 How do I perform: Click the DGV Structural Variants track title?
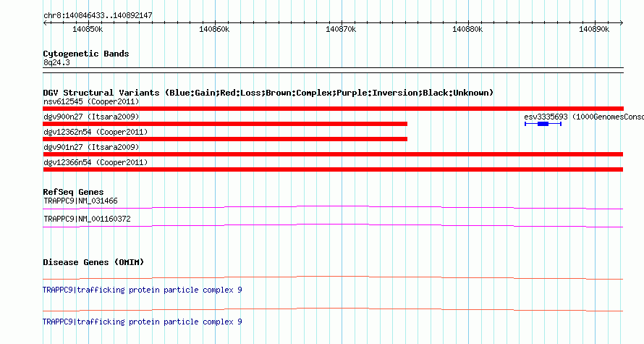tap(268, 93)
